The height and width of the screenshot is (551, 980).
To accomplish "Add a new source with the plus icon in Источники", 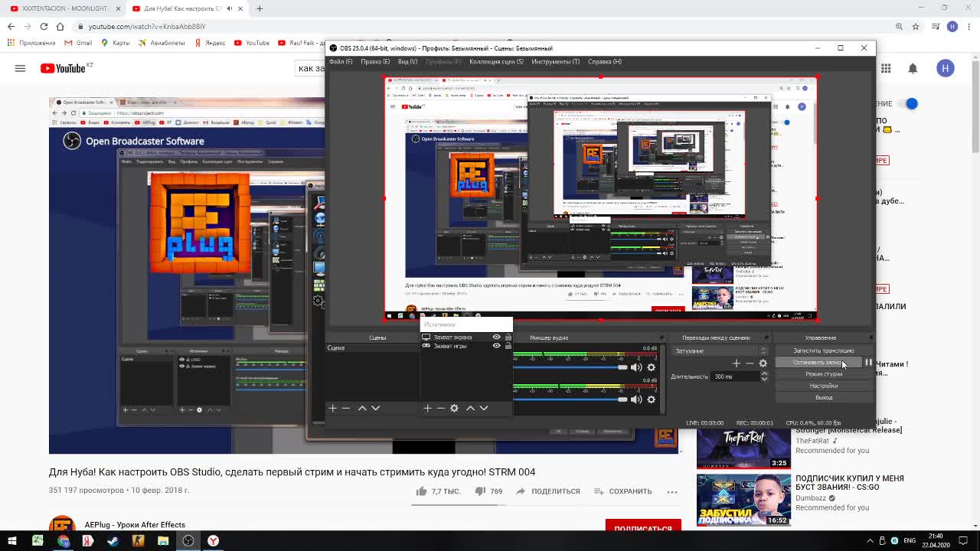I will coord(427,408).
